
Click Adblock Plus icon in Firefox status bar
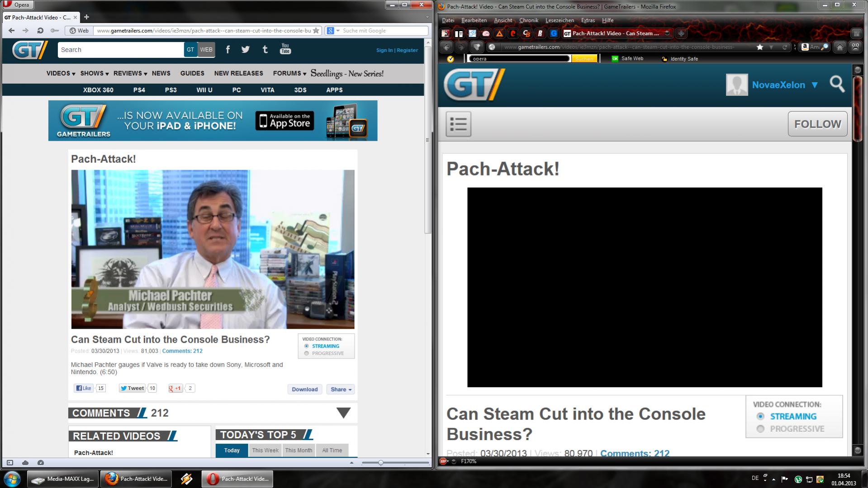point(443,461)
